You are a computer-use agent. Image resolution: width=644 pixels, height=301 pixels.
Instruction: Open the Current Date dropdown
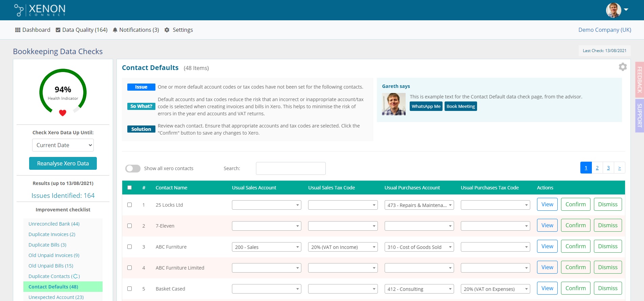(x=63, y=145)
